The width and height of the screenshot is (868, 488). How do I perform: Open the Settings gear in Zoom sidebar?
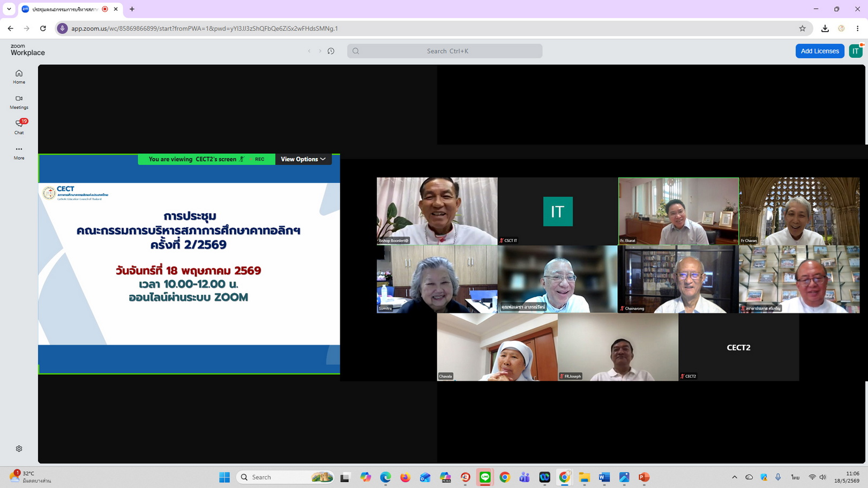19,448
